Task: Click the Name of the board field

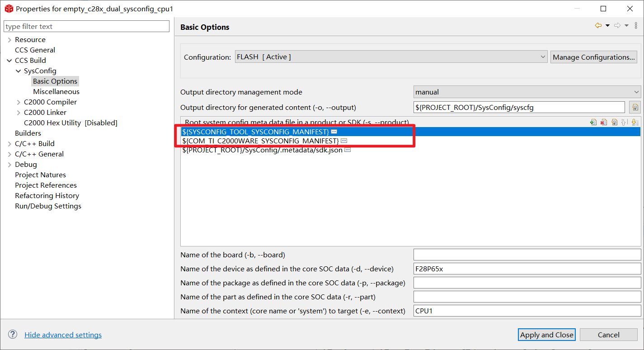Action: (527, 255)
